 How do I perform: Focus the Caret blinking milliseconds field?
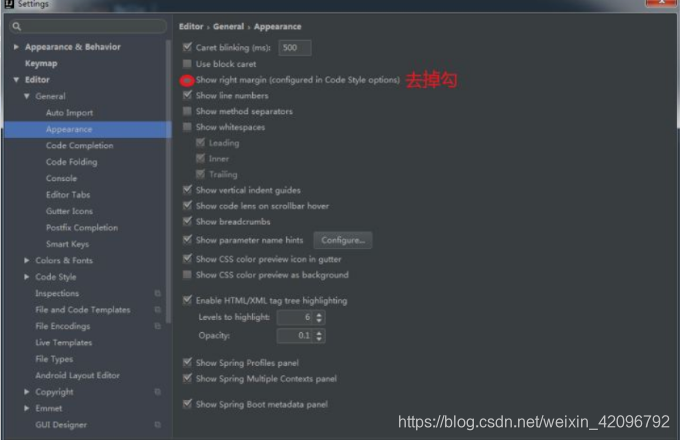click(294, 48)
